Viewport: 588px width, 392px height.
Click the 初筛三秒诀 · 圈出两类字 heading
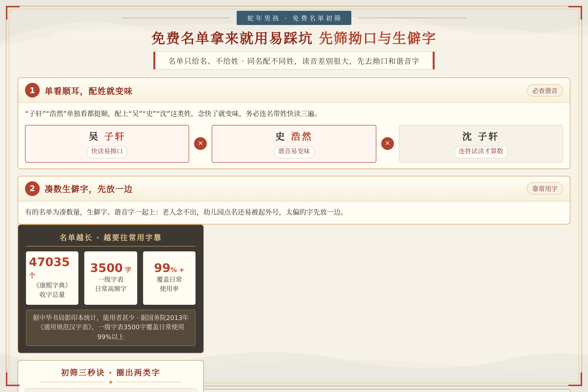[x=110, y=372]
